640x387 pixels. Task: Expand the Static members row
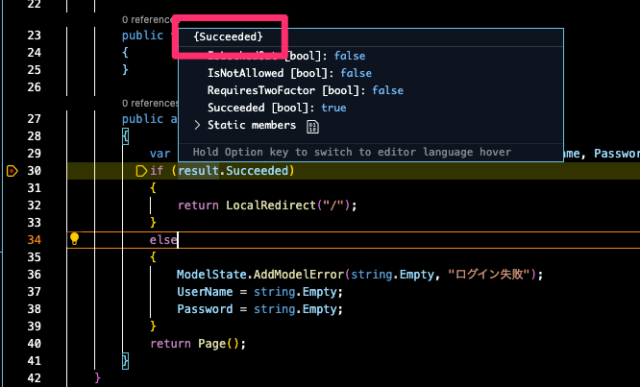pyautogui.click(x=198, y=125)
